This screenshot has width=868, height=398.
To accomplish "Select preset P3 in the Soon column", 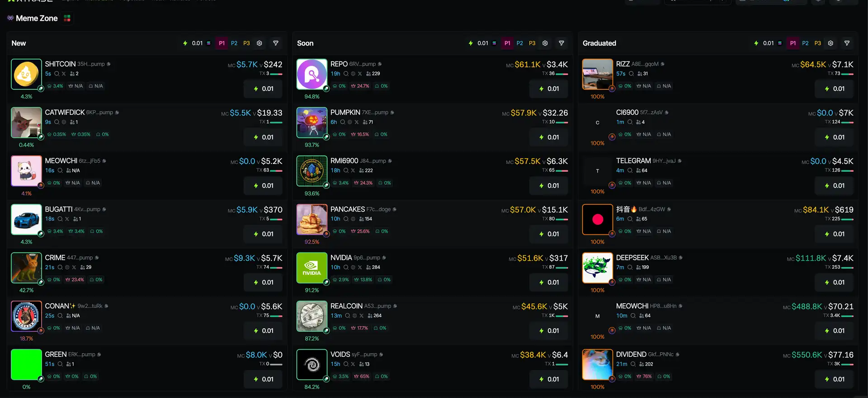I will click(x=532, y=43).
